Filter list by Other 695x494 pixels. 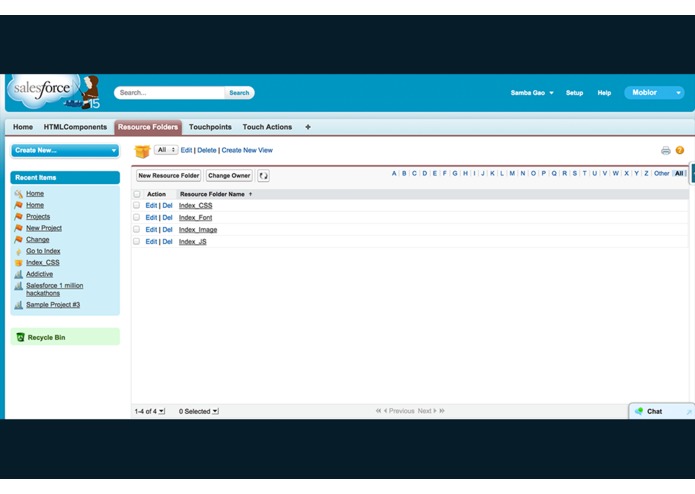click(661, 173)
